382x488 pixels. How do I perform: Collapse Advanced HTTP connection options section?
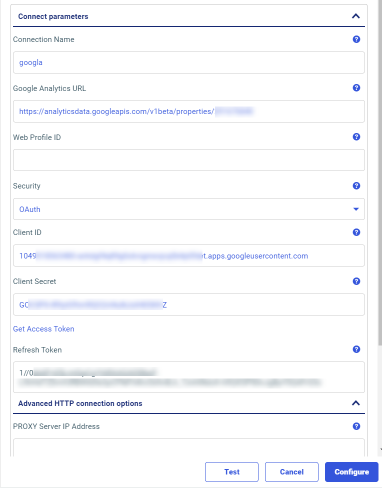click(x=356, y=403)
